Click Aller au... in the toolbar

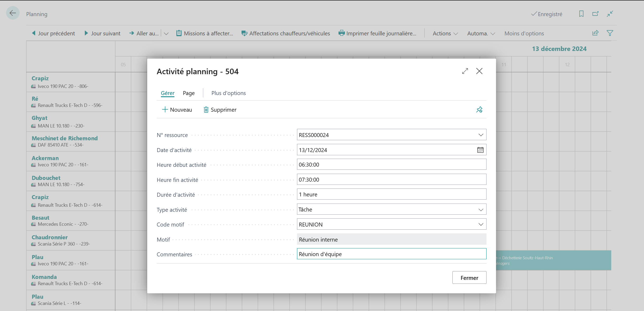tap(144, 33)
